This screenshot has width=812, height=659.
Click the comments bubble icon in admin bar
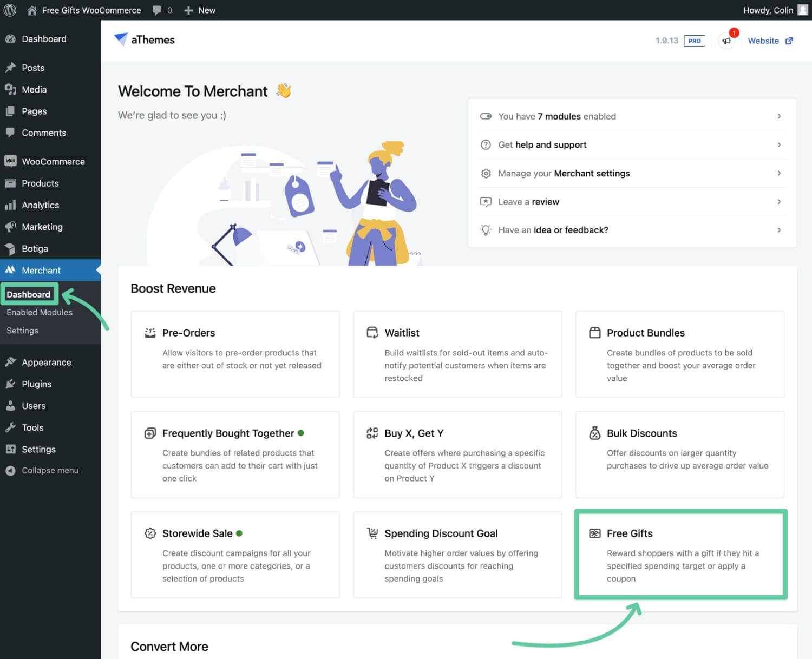coord(157,10)
